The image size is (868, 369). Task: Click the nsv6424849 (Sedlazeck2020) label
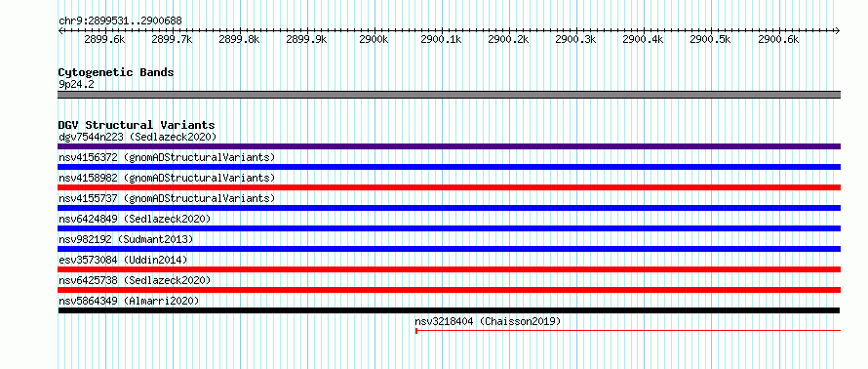point(135,219)
